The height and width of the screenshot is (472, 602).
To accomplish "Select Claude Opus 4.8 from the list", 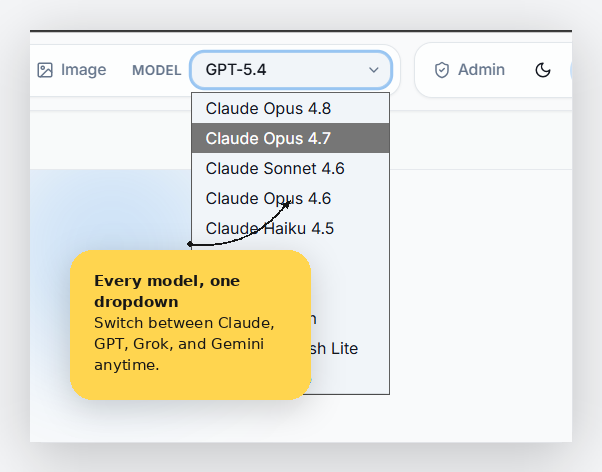I will pos(291,108).
